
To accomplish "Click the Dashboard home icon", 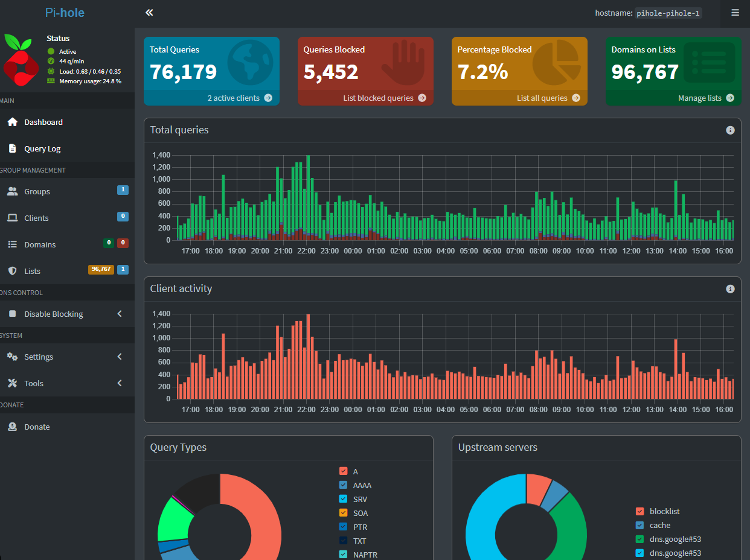I will click(12, 122).
